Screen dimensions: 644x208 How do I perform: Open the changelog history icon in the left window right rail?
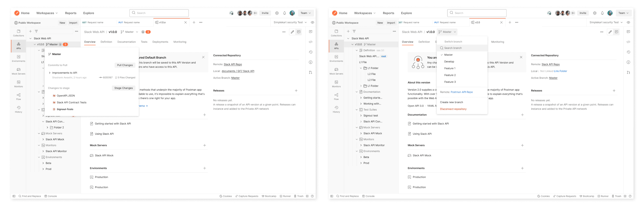pos(311,52)
